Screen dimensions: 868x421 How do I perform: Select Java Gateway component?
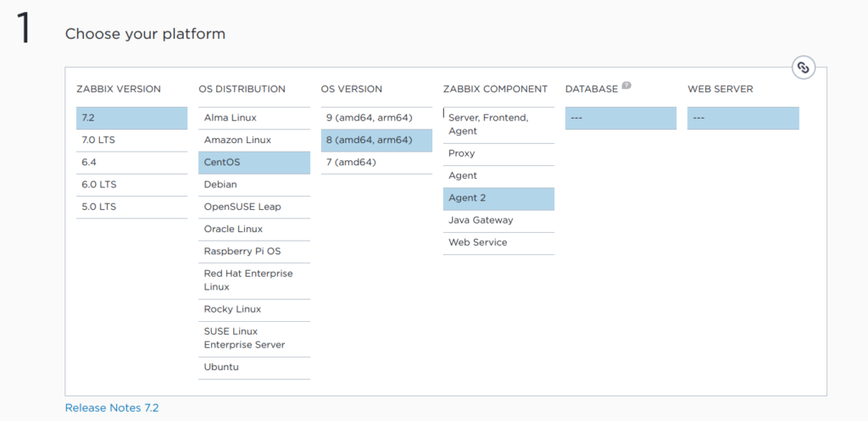[x=498, y=220]
